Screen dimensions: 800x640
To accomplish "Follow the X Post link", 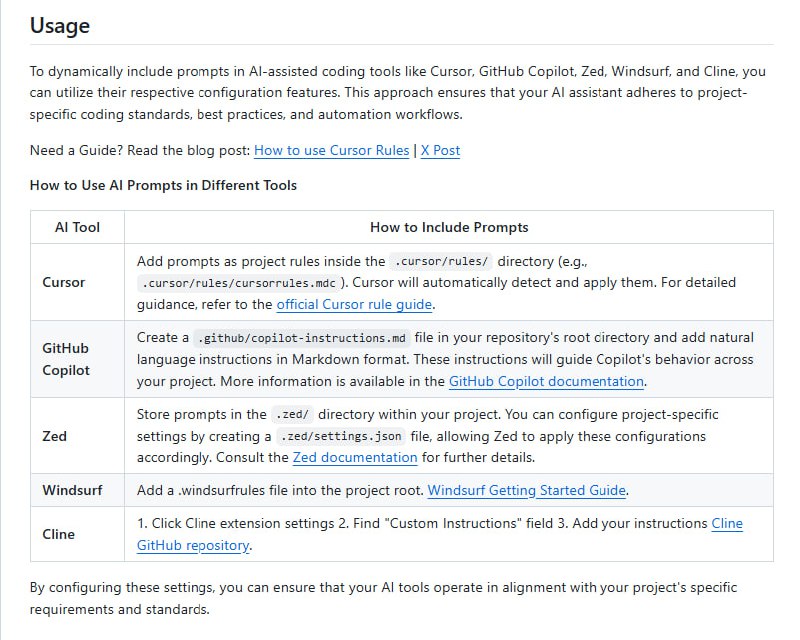I will (440, 150).
